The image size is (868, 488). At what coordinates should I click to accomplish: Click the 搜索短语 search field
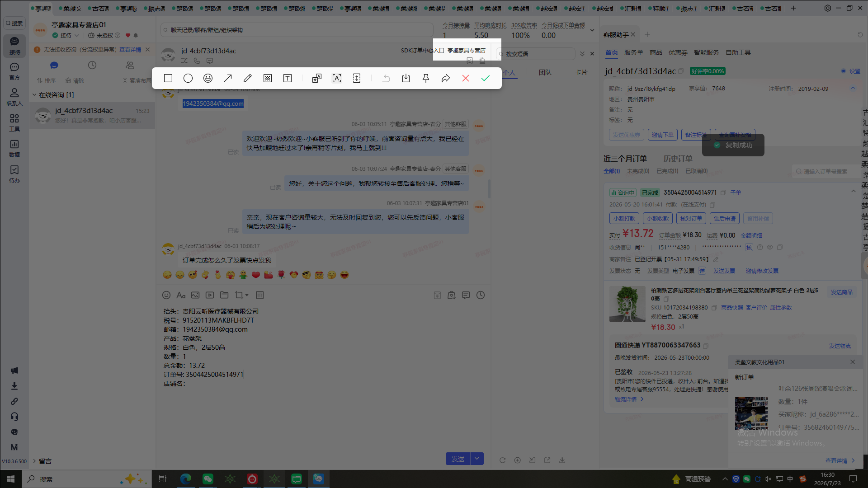click(x=536, y=54)
